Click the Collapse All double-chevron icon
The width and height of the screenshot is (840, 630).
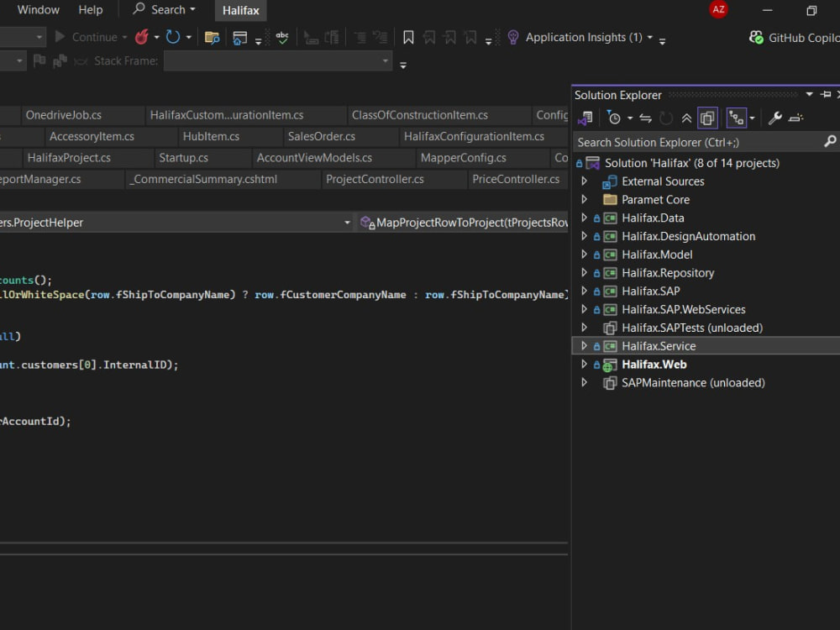[x=686, y=118]
